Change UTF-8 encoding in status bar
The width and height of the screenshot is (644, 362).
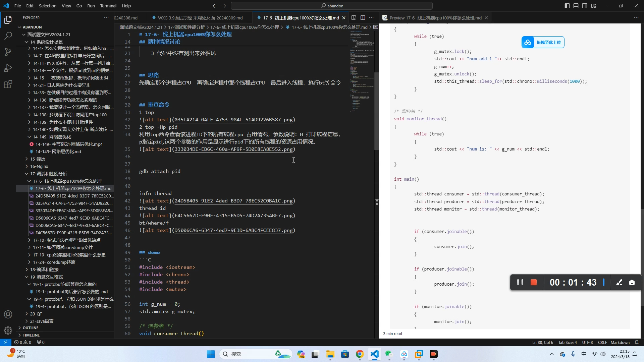[587, 342]
